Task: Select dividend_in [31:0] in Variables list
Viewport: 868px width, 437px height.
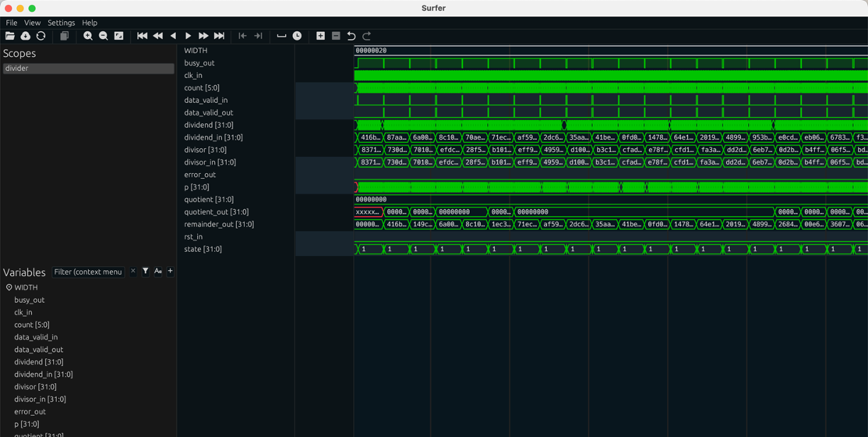Action: click(43, 375)
